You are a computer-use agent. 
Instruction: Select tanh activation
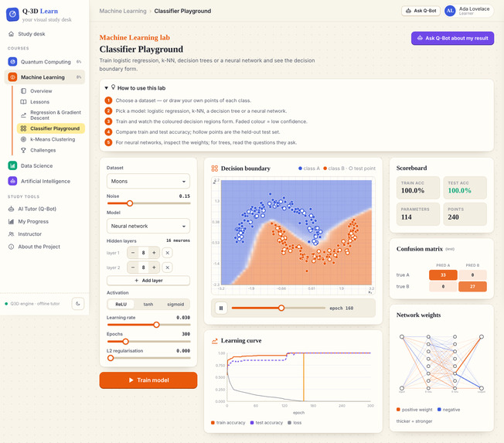coord(148,304)
